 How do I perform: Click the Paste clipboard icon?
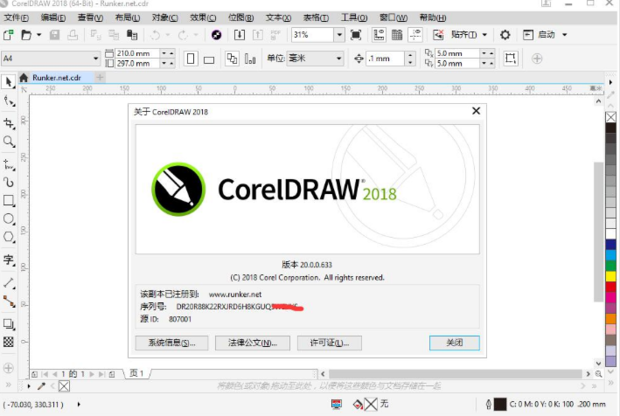132,35
